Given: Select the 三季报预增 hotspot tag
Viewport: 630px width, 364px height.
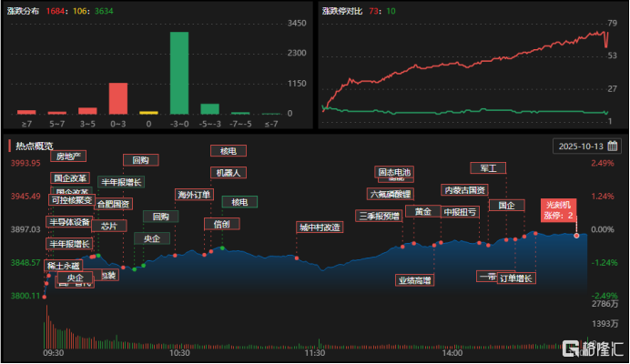Looking at the screenshot, I should pyautogui.click(x=379, y=216).
